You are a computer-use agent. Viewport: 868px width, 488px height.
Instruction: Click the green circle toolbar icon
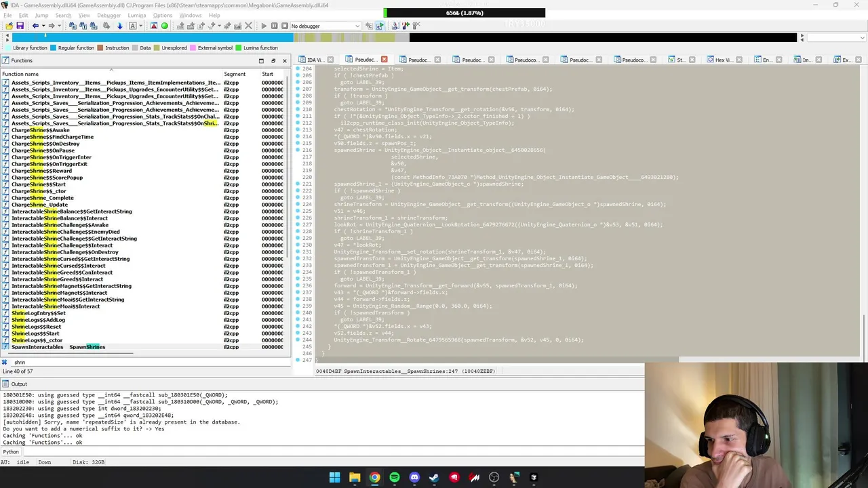[164, 26]
